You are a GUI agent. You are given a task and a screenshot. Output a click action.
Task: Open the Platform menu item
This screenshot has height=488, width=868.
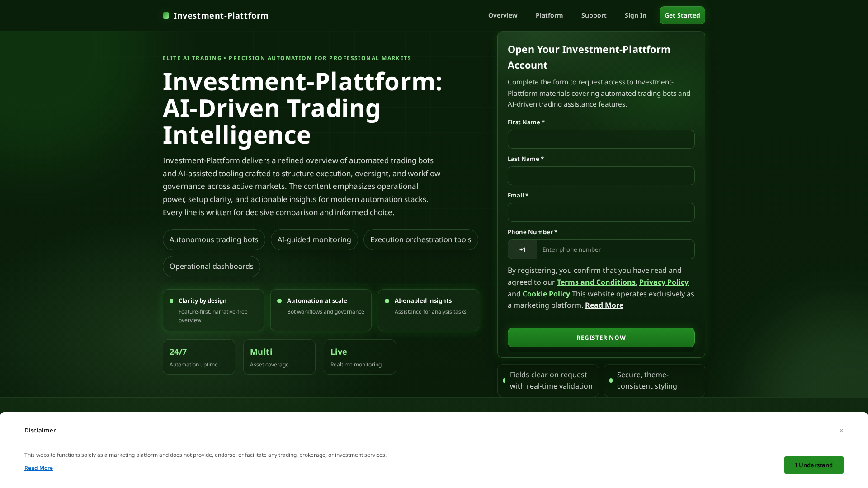[x=549, y=15]
